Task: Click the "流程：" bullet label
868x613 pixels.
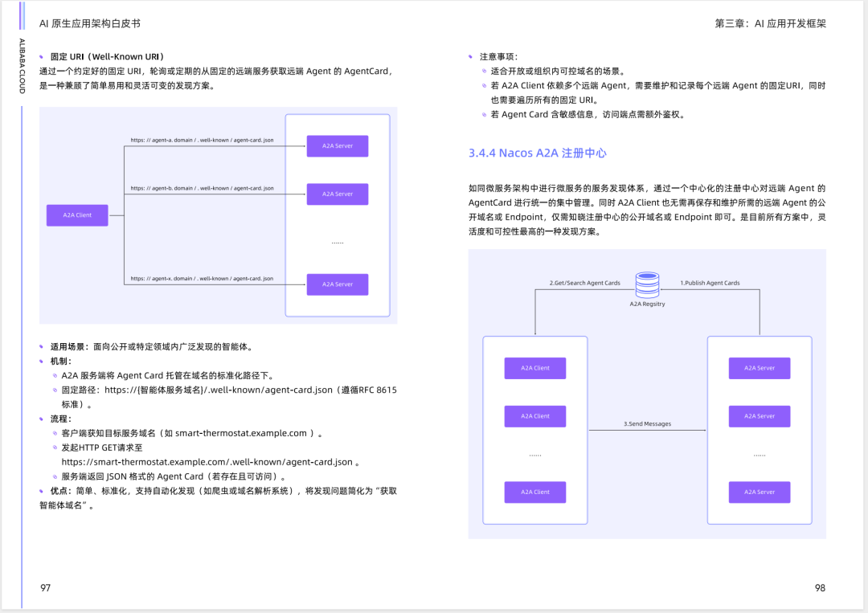Action: (x=61, y=419)
